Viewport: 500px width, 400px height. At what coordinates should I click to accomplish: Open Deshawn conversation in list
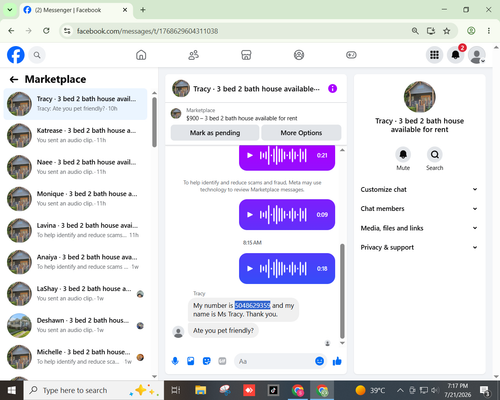(x=75, y=325)
